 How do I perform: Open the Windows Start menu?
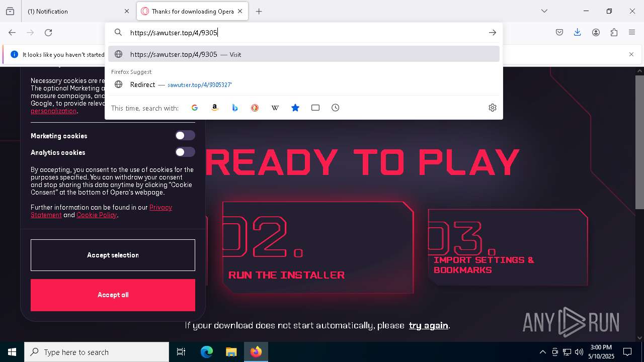(12, 352)
